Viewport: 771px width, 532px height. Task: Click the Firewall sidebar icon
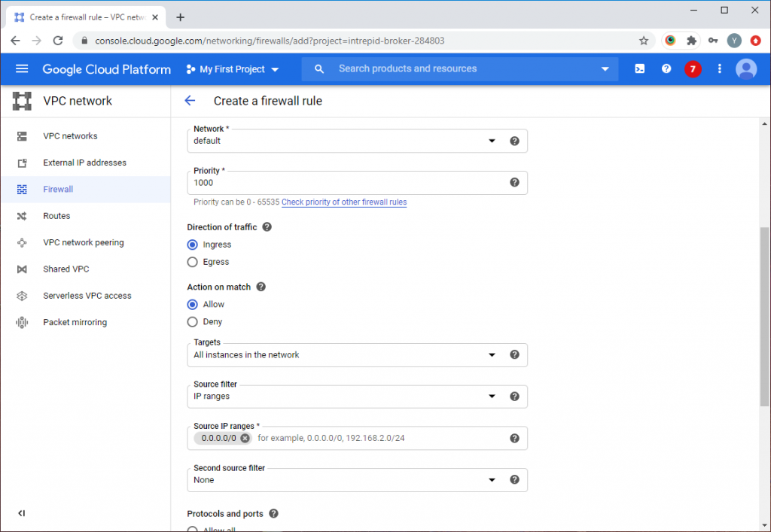22,189
